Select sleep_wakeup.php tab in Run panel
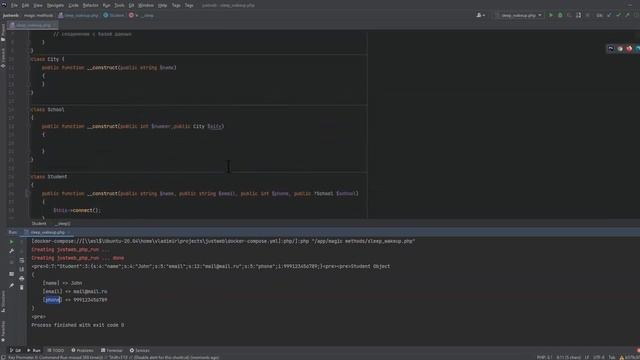This screenshot has height=360, width=640. pos(47,232)
